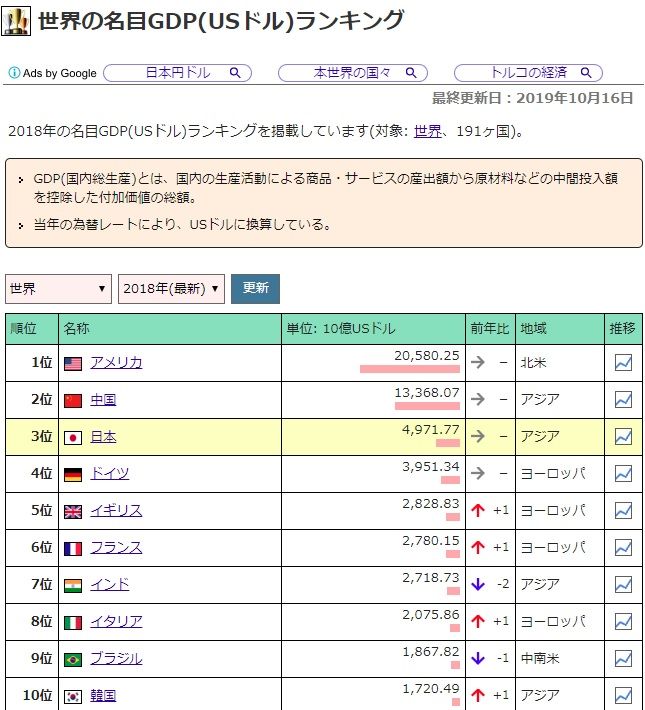Open the 2018年(最新) year dropdown
This screenshot has height=710, width=645.
click(x=171, y=289)
